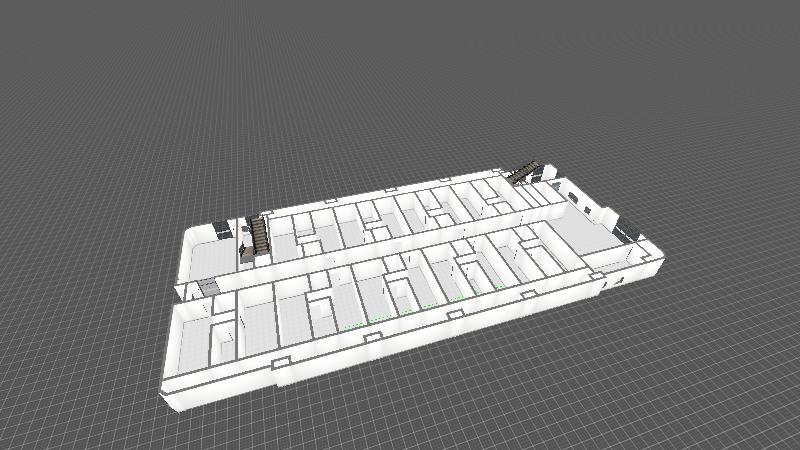Click the leftmost green marker on the floor

point(355,327)
